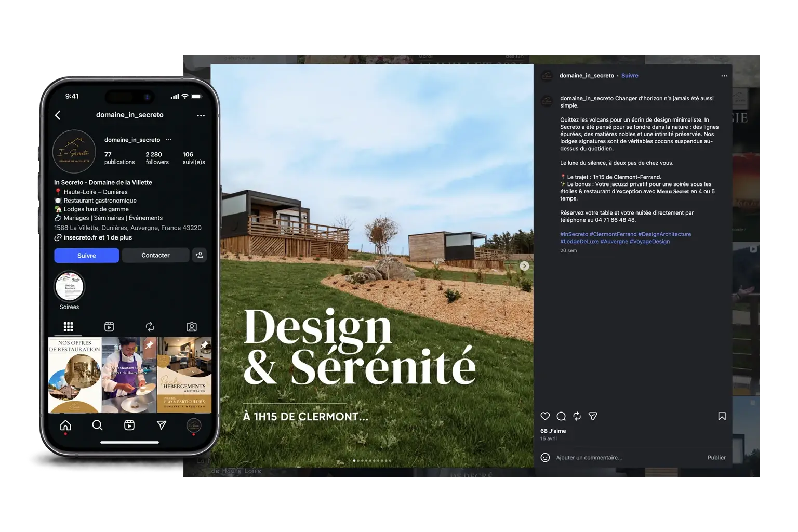
Task: Click the Contacter button
Action: [155, 255]
